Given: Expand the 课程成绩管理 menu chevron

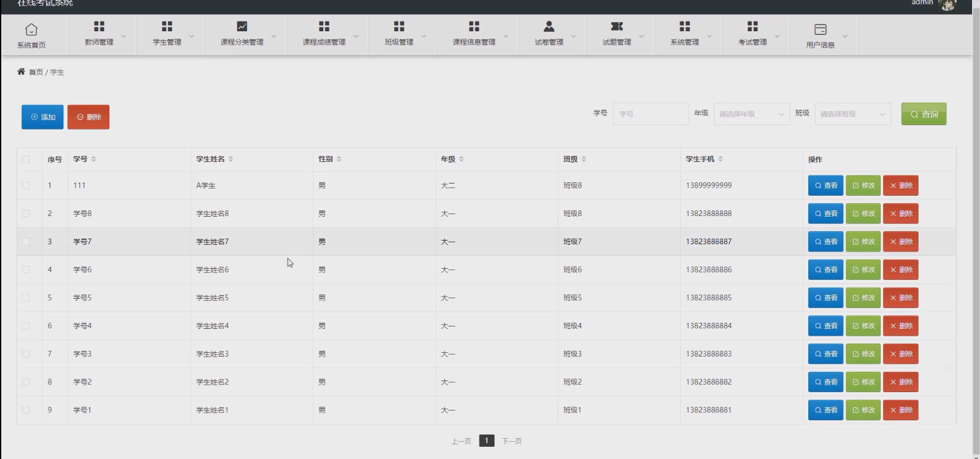Looking at the screenshot, I should (356, 36).
